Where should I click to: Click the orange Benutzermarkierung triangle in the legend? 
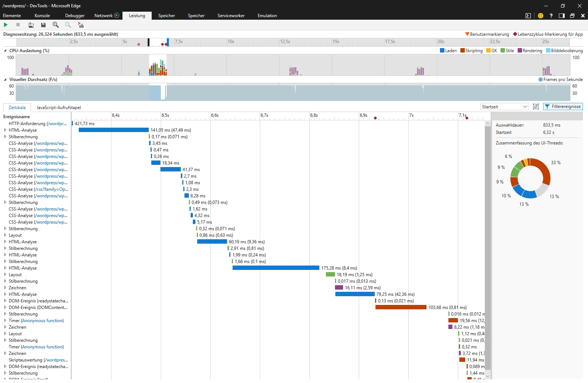[x=467, y=34]
